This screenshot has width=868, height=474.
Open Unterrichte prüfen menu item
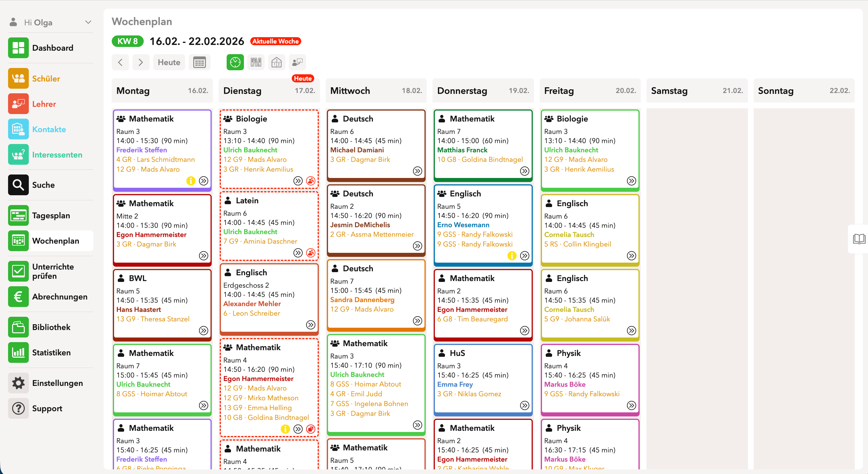coord(53,271)
